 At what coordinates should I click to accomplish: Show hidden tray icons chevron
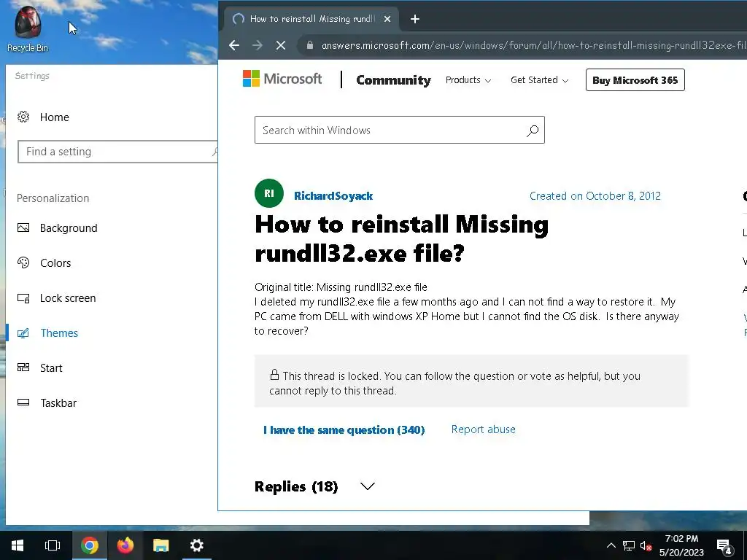tap(611, 545)
